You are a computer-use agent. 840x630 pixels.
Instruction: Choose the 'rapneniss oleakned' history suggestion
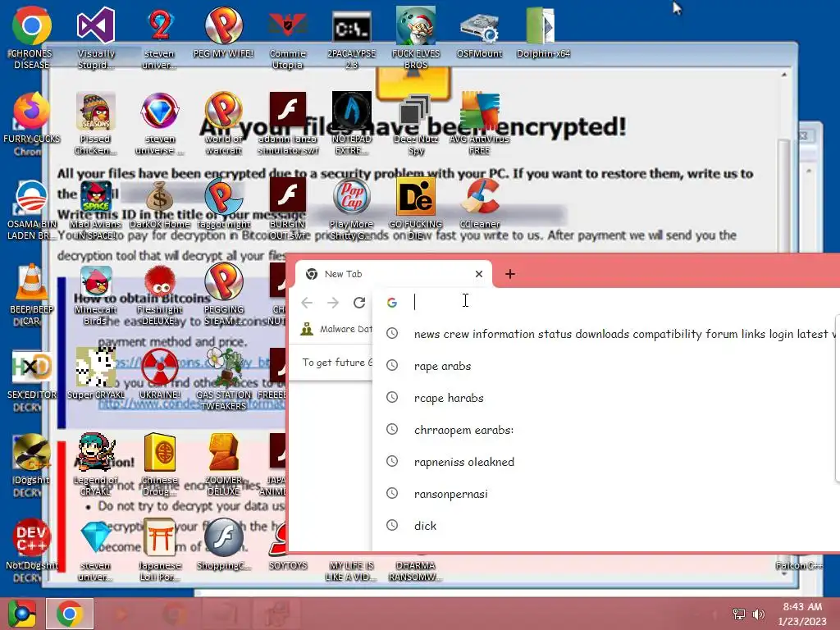(605, 462)
